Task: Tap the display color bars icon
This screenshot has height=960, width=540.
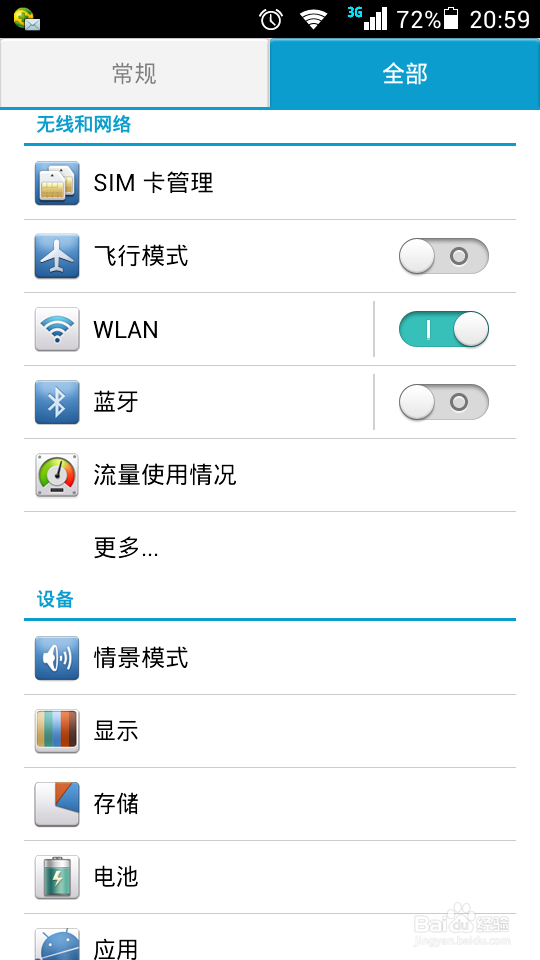Action: pos(57,731)
